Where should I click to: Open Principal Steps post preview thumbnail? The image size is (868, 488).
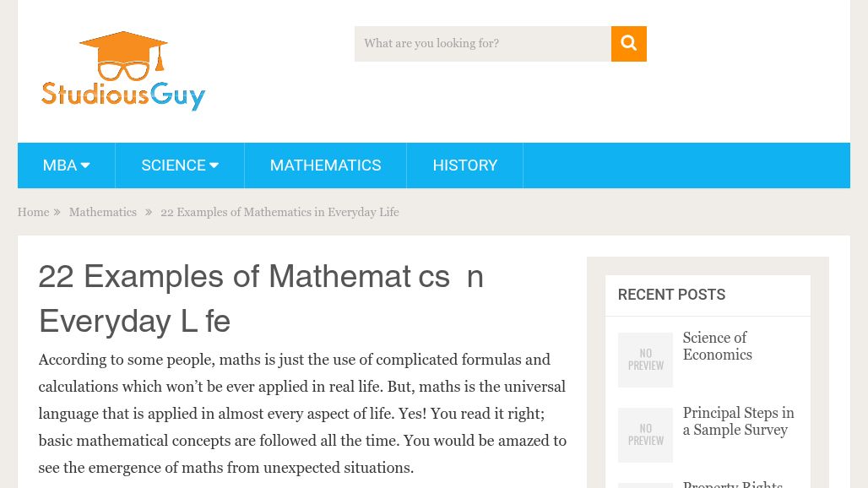pos(645,435)
